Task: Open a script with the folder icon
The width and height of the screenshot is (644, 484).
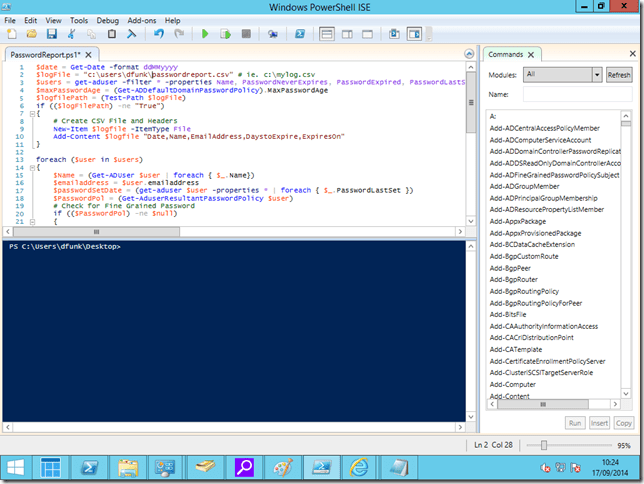Action: [x=31, y=34]
